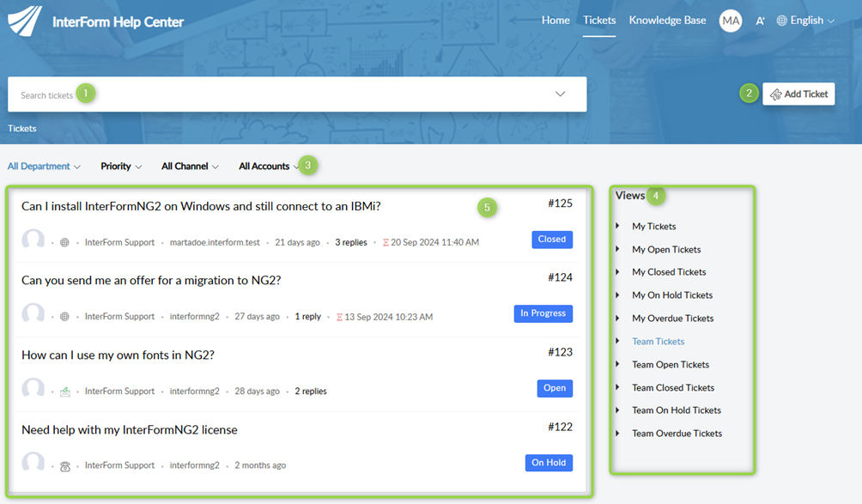Click the web channel icon on ticket #125
The image size is (862, 504).
(x=65, y=242)
